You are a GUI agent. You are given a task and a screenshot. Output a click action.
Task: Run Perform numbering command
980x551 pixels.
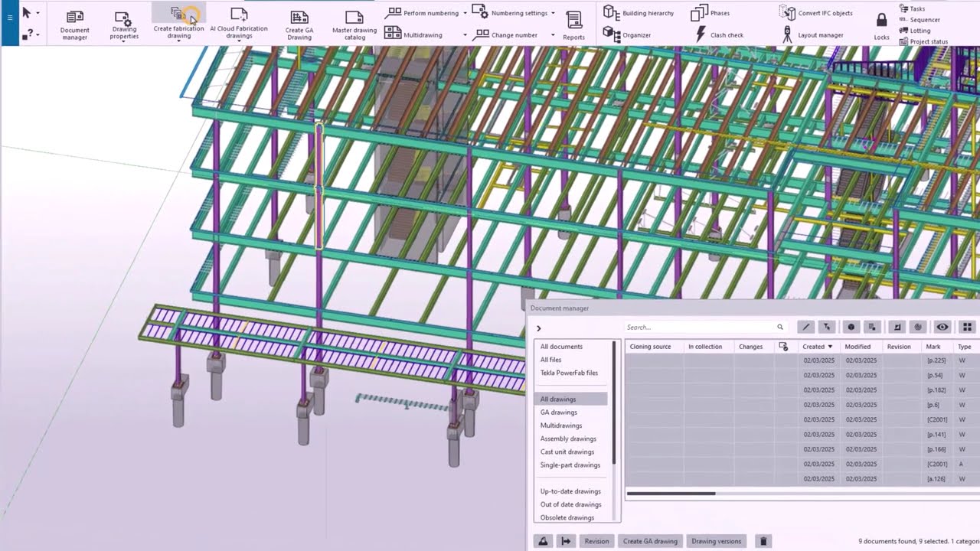422,13
